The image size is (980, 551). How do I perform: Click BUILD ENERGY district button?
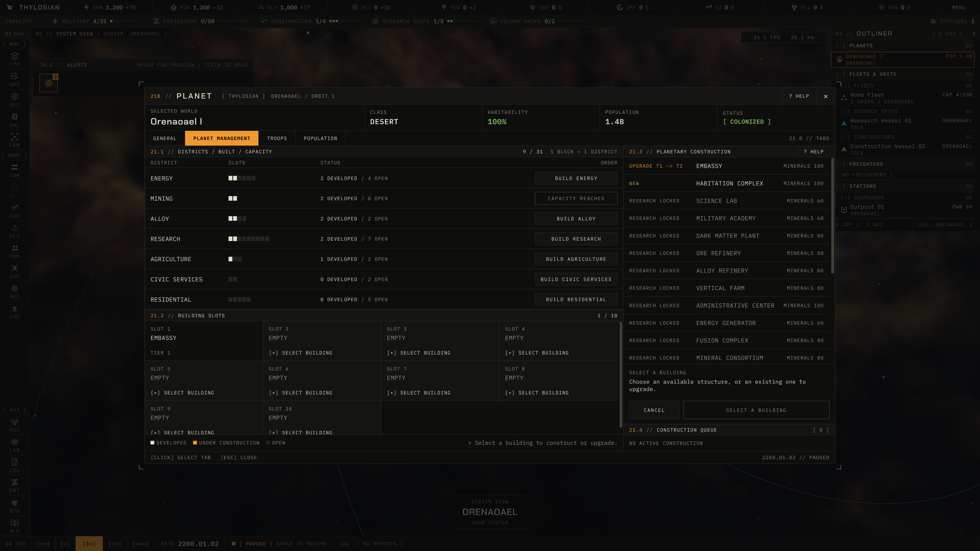(576, 178)
